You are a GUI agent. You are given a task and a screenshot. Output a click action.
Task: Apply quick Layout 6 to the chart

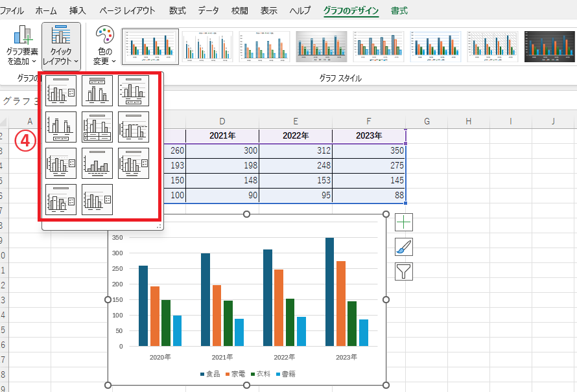pos(134,127)
